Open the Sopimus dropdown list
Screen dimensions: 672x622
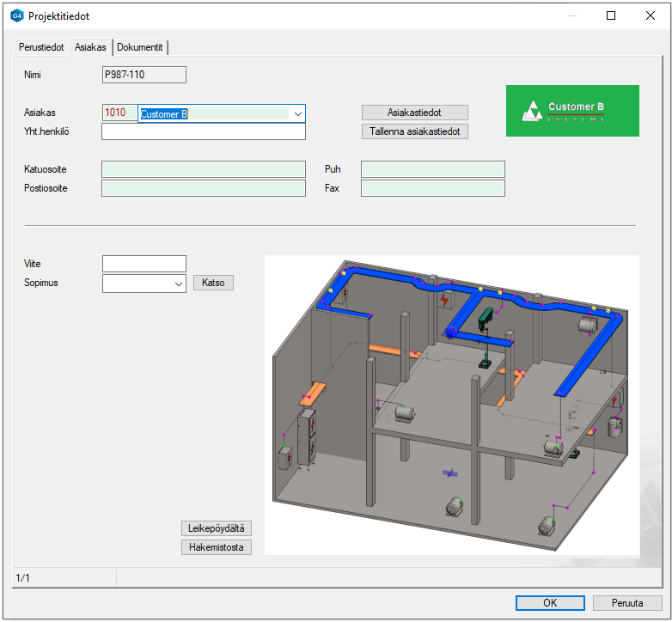[x=178, y=283]
